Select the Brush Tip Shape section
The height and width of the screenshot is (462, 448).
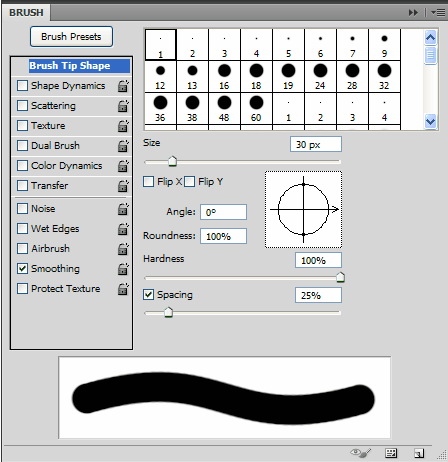[71, 66]
